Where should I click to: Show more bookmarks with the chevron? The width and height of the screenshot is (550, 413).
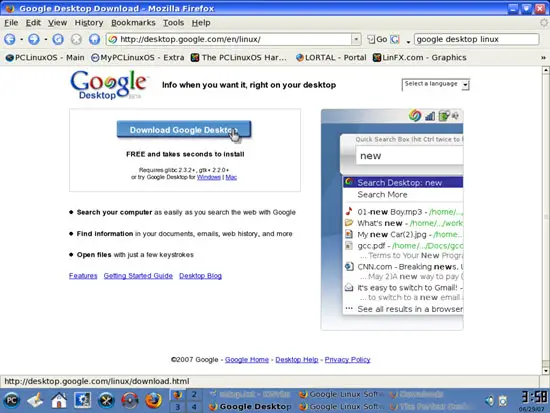(x=543, y=58)
